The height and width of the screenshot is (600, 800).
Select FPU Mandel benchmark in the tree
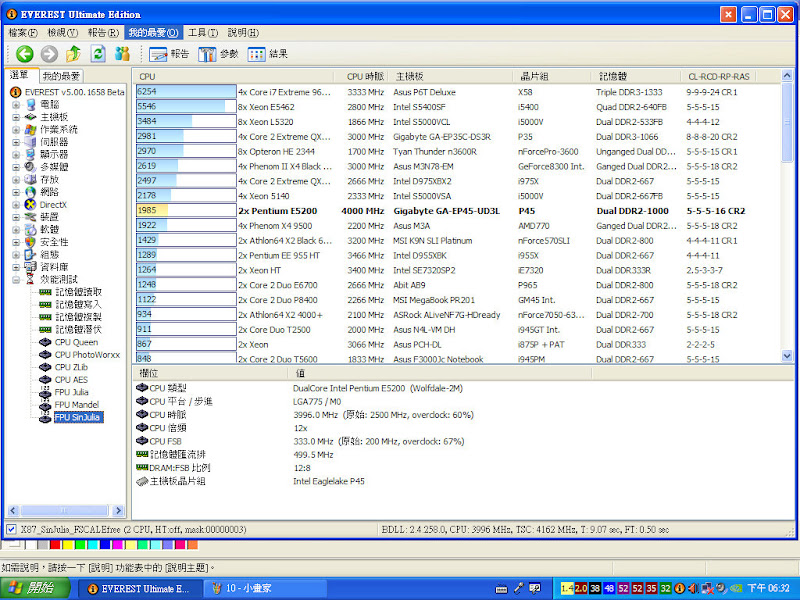(75, 404)
